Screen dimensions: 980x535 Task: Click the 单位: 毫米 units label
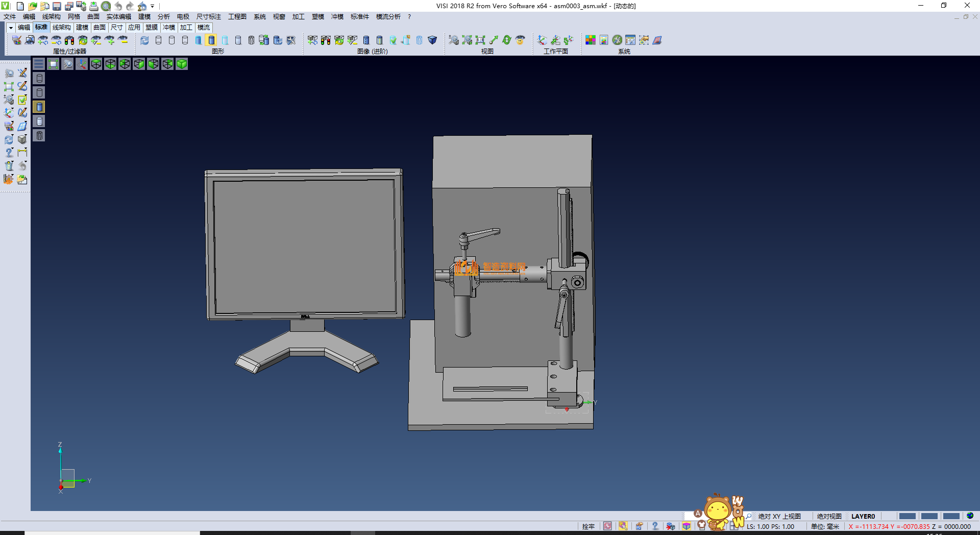tap(825, 526)
